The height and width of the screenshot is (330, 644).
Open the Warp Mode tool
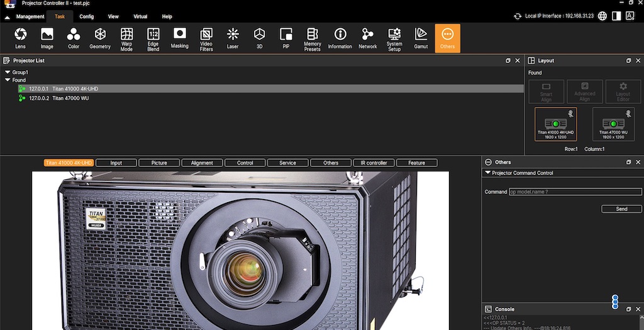(x=126, y=38)
